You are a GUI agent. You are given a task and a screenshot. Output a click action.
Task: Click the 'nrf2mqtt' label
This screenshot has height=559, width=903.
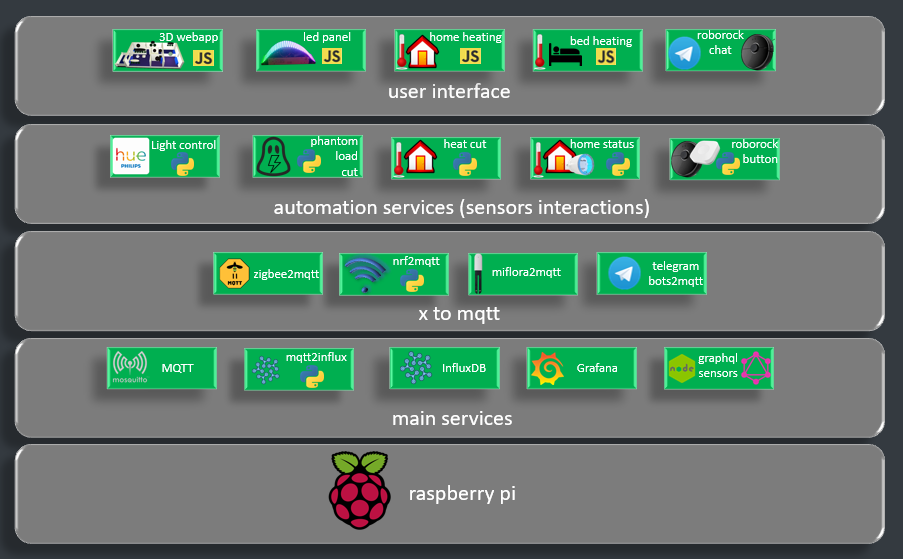tap(416, 261)
